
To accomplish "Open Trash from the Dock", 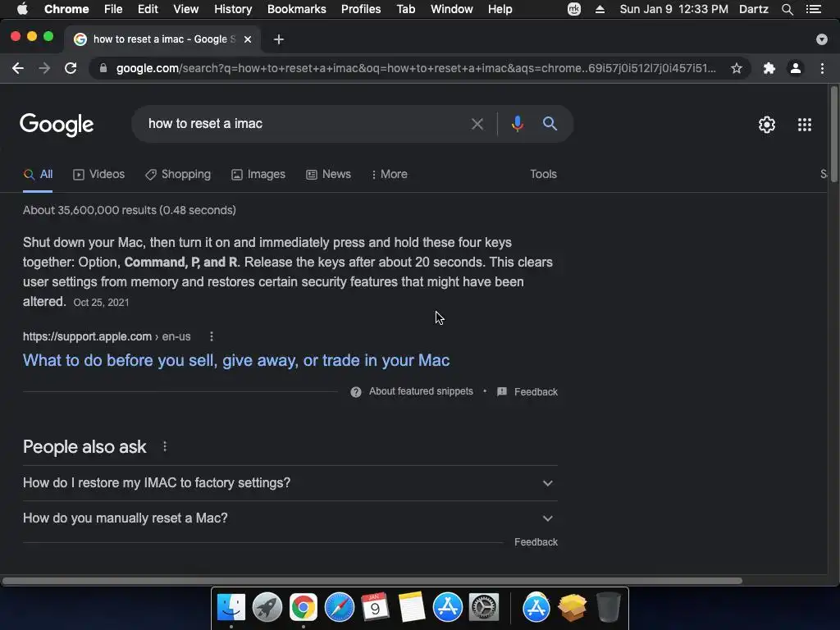I will point(609,608).
